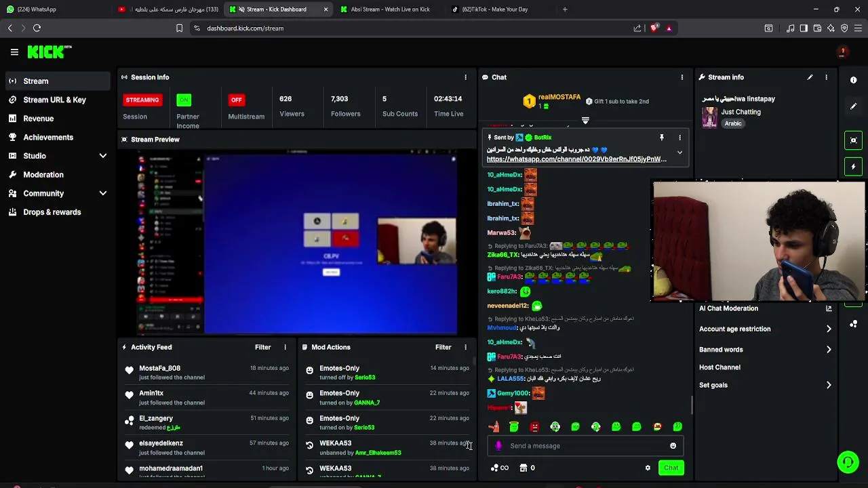
Task: Open Drops & rewards in sidebar
Action: [x=58, y=212]
